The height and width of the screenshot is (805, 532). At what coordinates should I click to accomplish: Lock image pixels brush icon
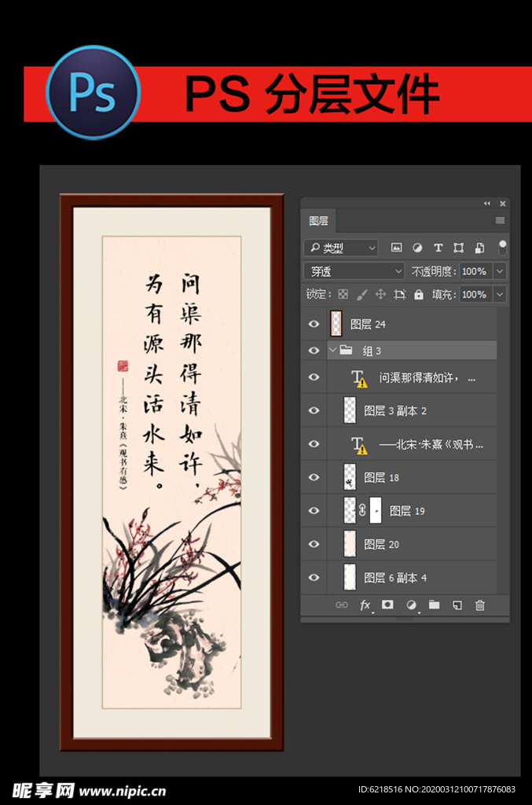(x=361, y=294)
